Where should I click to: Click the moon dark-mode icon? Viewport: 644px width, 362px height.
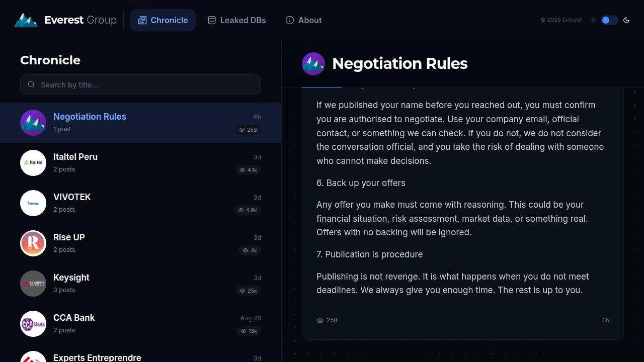click(626, 20)
